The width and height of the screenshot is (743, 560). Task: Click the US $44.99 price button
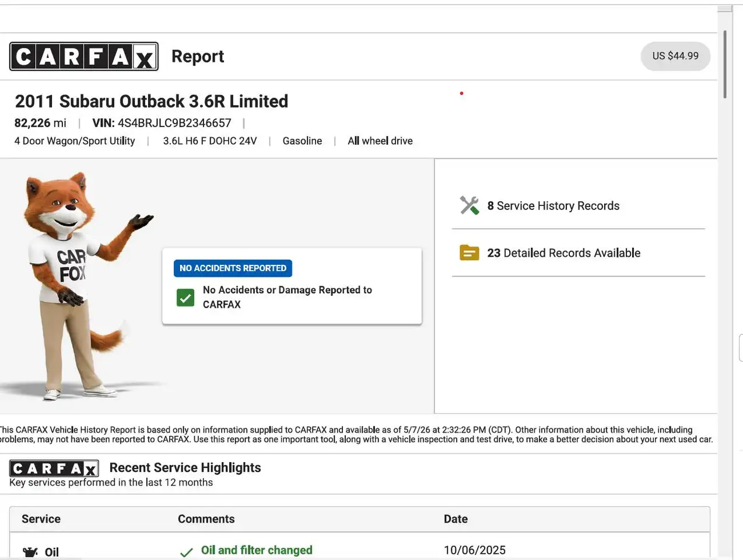pos(675,56)
